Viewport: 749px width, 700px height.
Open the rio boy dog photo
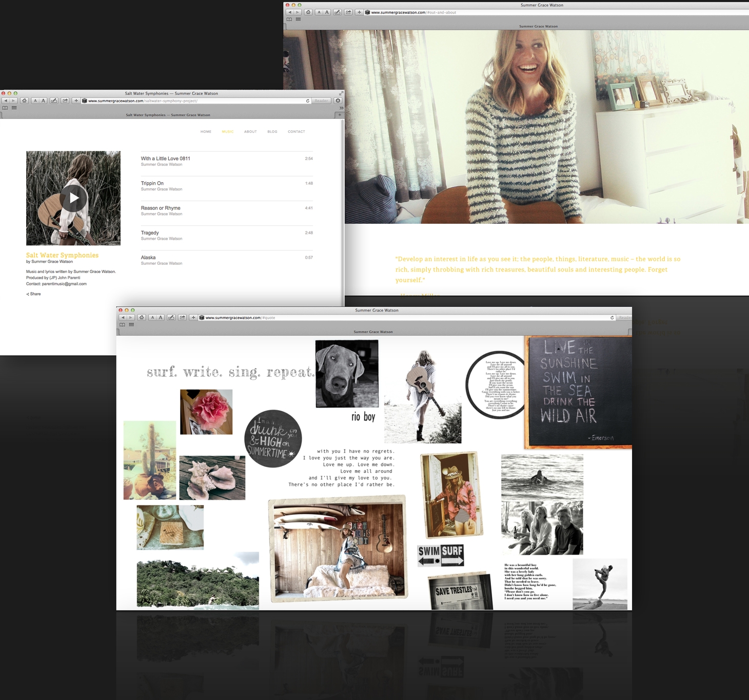[347, 374]
